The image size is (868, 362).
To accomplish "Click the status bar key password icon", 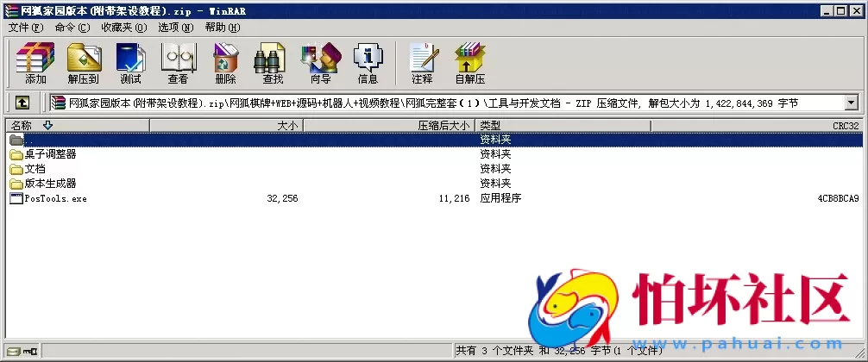I will [30, 351].
